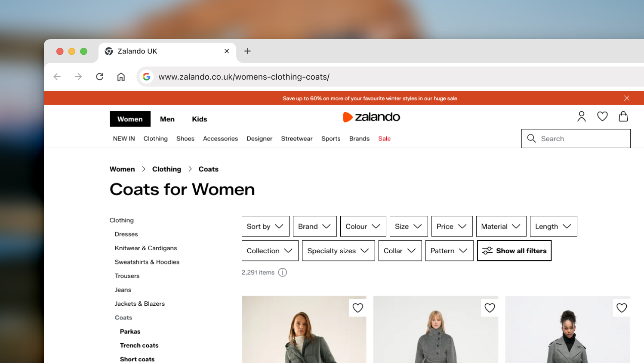Switch to the Men section
644x363 pixels.
point(167,119)
